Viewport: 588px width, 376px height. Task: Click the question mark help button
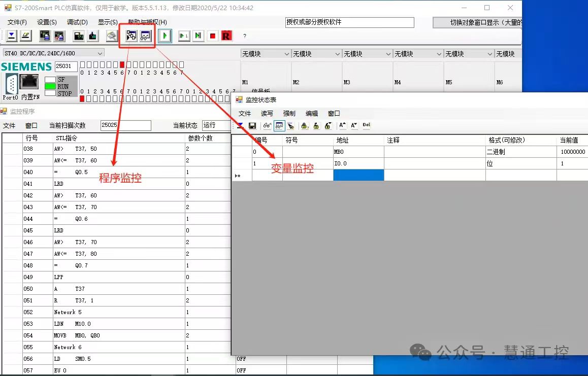245,36
